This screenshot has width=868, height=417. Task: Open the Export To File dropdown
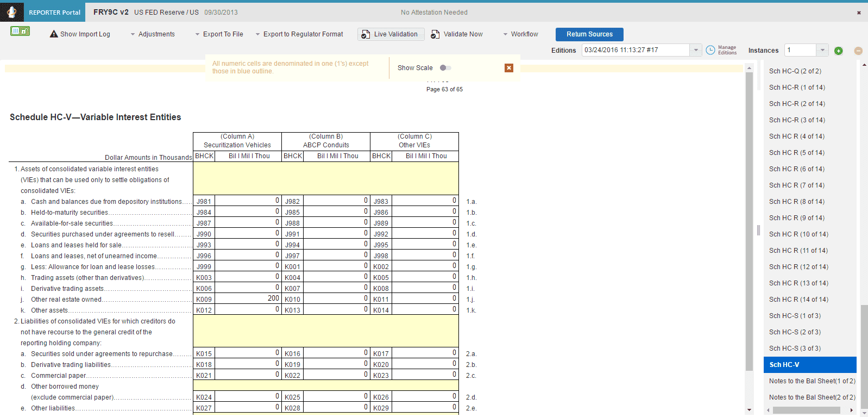[x=219, y=34]
